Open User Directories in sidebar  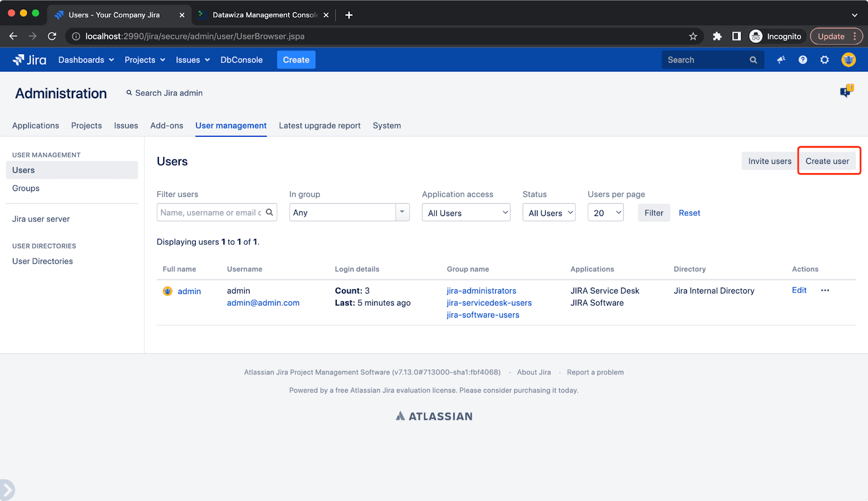point(43,261)
